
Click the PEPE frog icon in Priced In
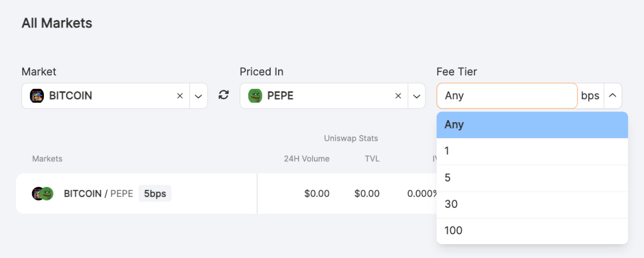pyautogui.click(x=255, y=96)
